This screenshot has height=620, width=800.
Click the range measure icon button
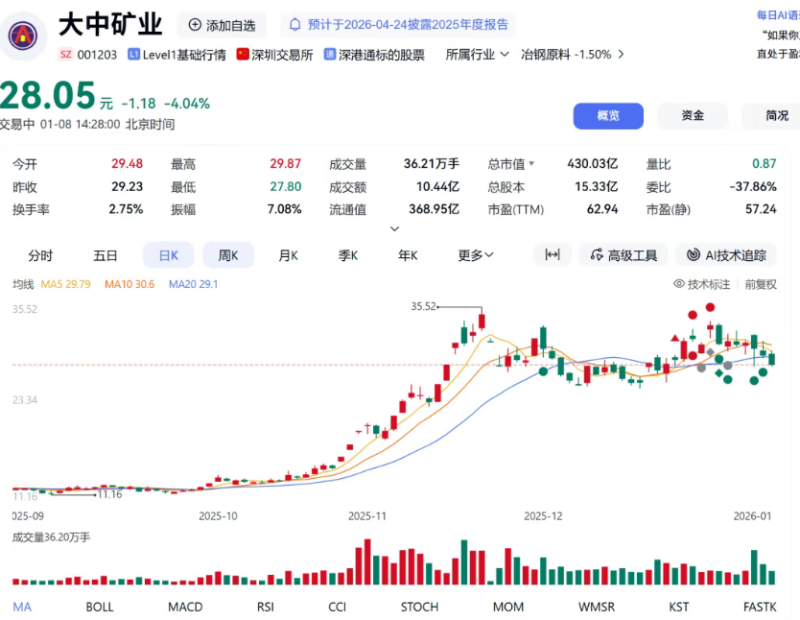click(551, 255)
